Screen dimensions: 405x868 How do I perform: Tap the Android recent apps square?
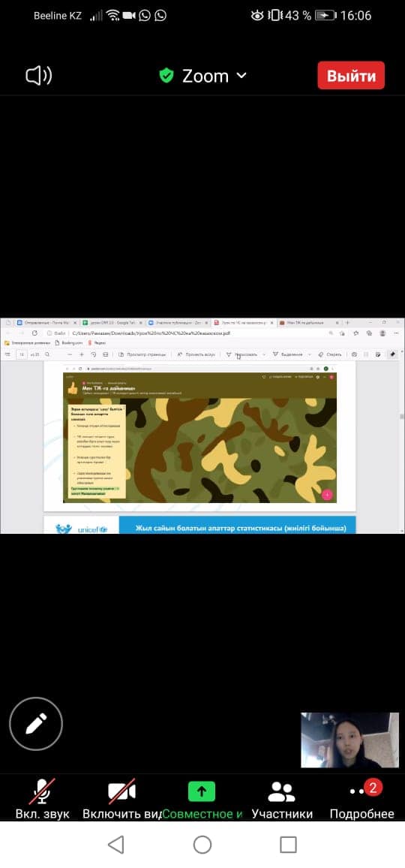click(x=288, y=845)
